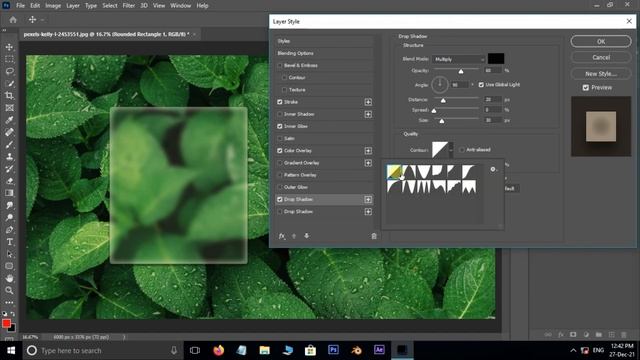This screenshot has height=360, width=640.
Task: Toggle the Preview checkbox
Action: 586,87
